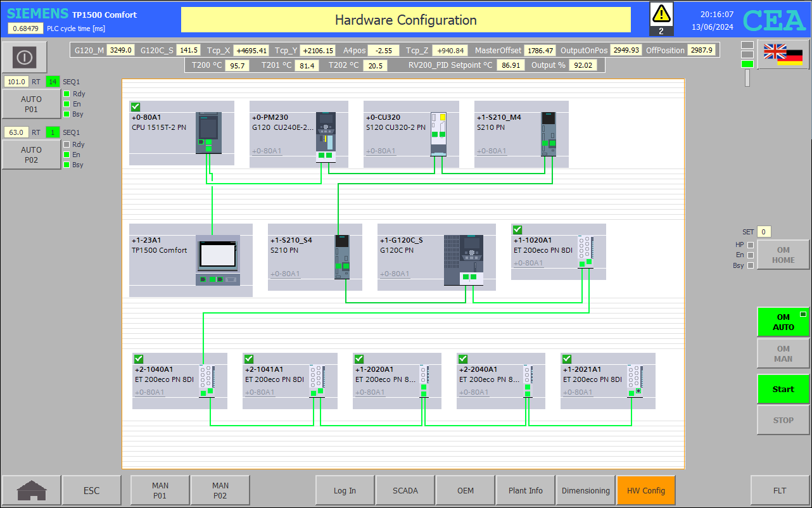Open the OEM tab

[466, 490]
